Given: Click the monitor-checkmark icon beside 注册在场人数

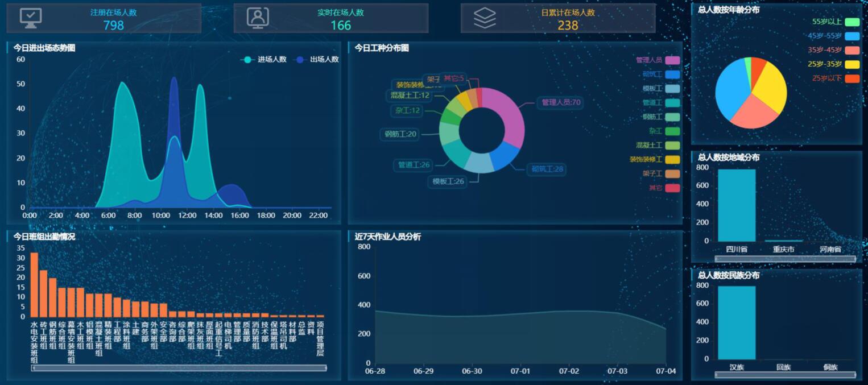Looking at the screenshot, I should point(31,18).
